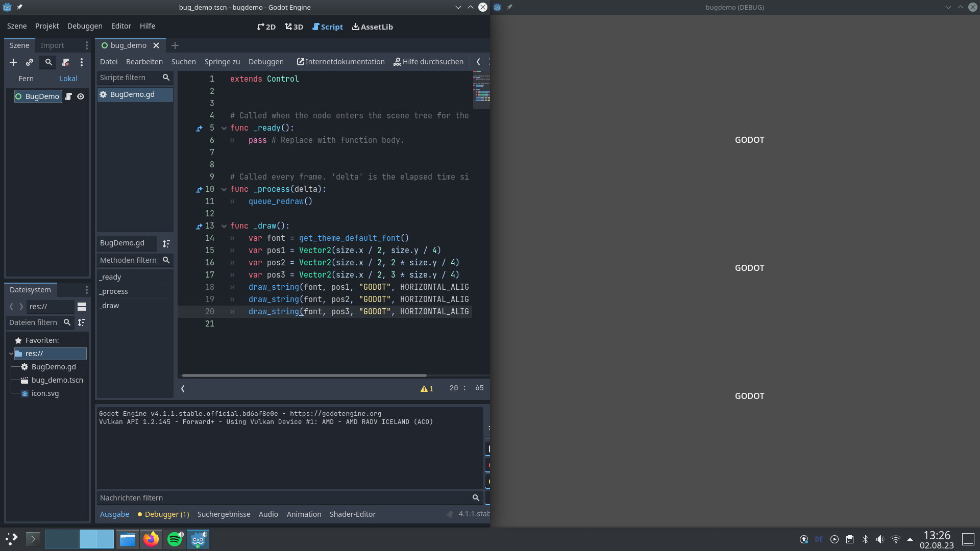Viewport: 980px width, 551px height.
Task: Instantiate a child scene via the chain-link icon
Action: click(30, 62)
